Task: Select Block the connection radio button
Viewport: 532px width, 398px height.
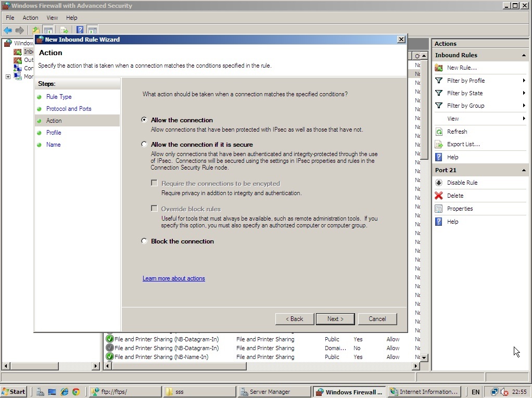Action: pos(144,241)
